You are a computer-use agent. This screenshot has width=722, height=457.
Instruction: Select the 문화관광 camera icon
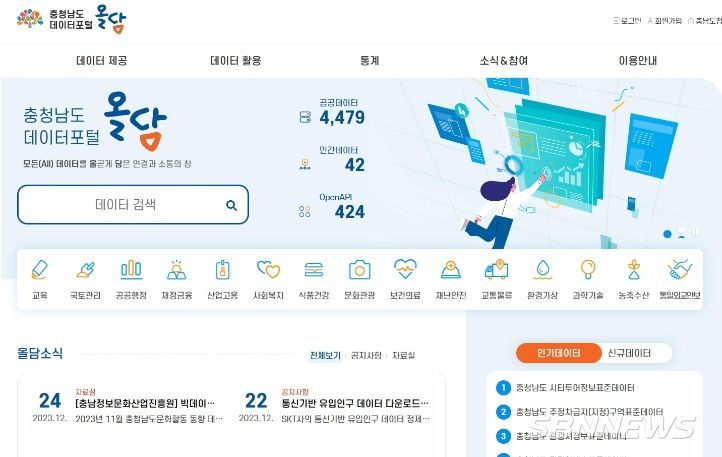[360, 270]
